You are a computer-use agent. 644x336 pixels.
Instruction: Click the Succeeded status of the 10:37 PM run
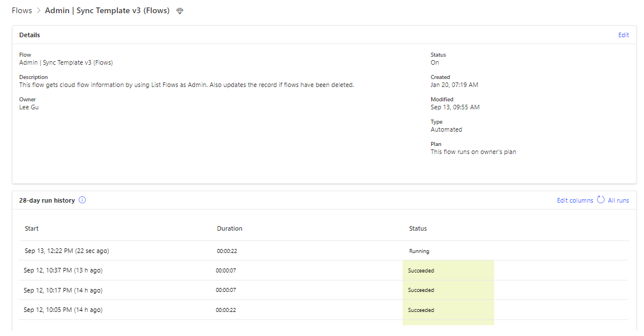coord(421,270)
